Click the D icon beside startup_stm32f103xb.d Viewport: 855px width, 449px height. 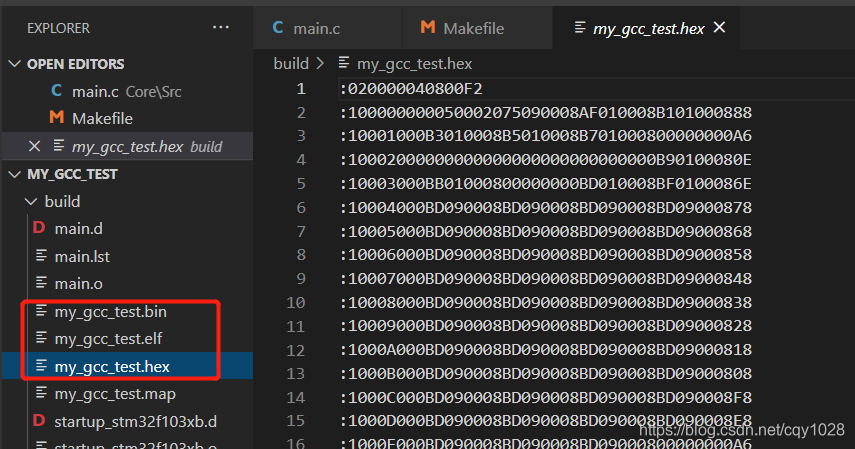pos(39,421)
